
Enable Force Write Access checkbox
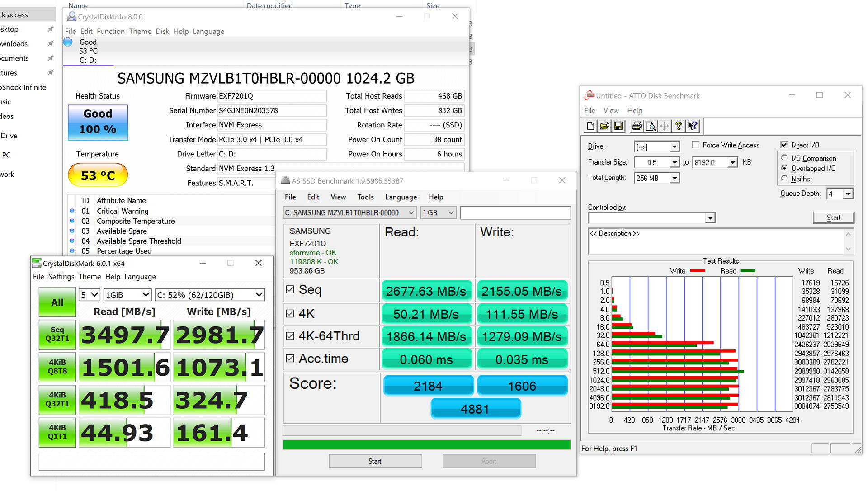696,145
